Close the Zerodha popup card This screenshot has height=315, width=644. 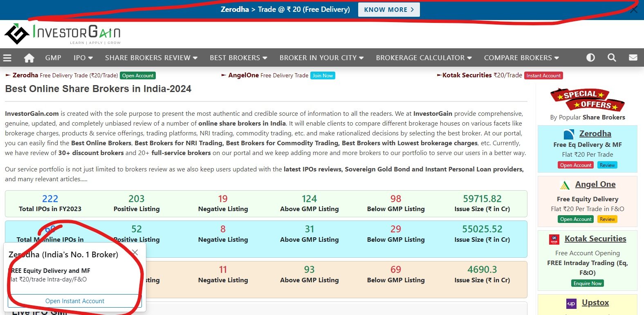click(x=135, y=252)
